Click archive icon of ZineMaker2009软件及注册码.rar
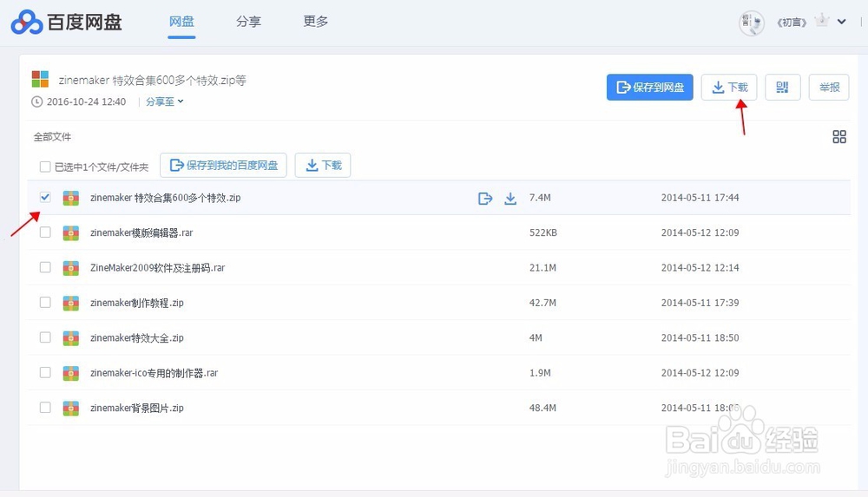Image resolution: width=868 pixels, height=497 pixels. point(71,268)
